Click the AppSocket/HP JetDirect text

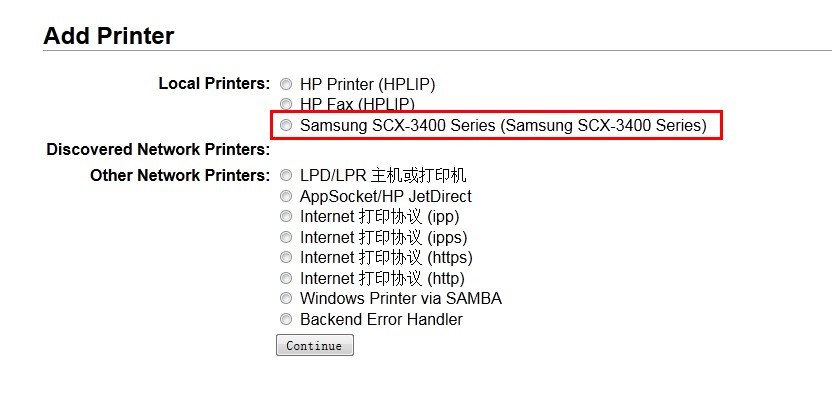point(385,197)
